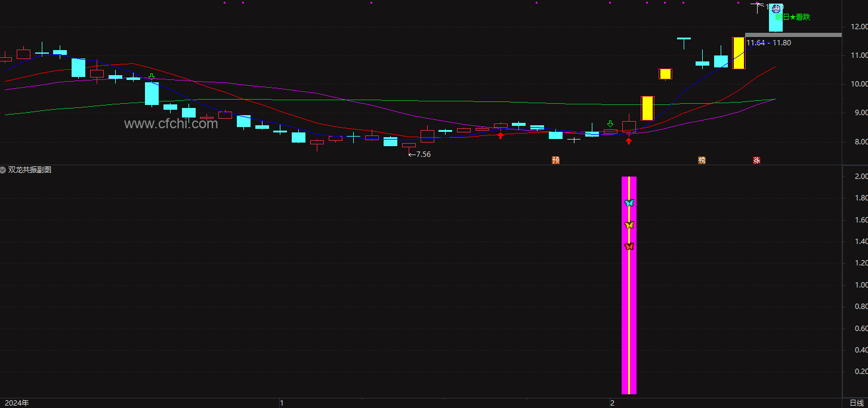Click the orange 预 event marker

[x=556, y=160]
